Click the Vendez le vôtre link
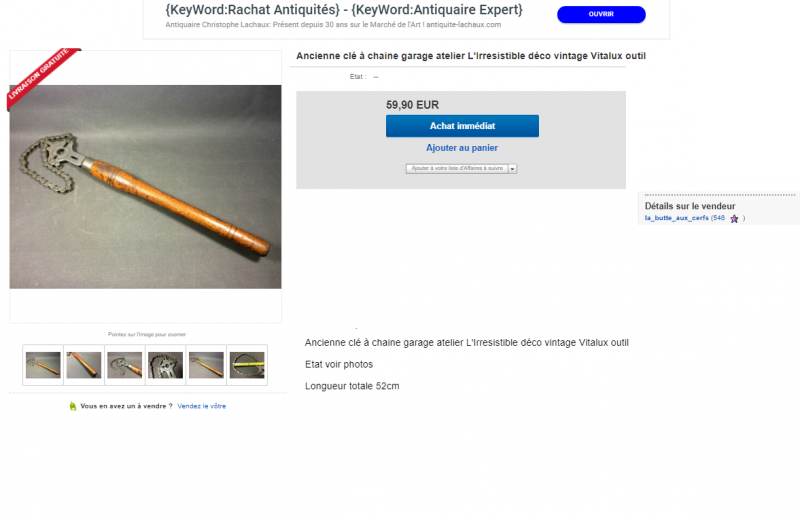 pos(202,406)
